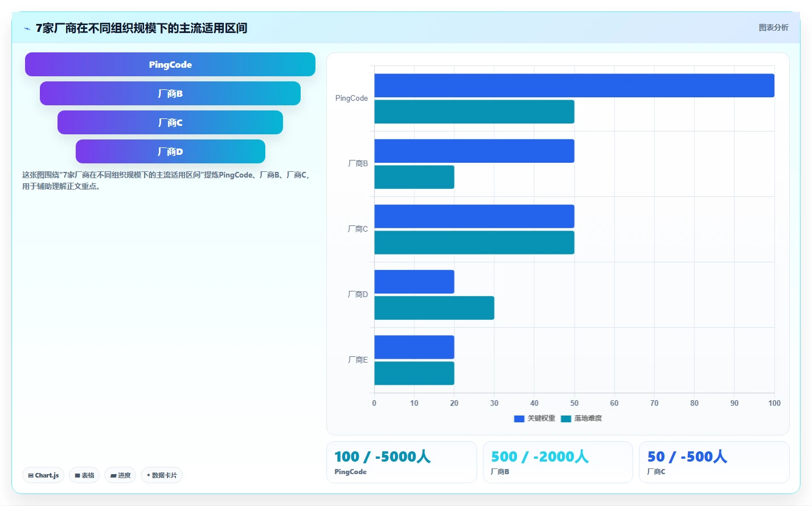Image resolution: width=812 pixels, height=506 pixels.
Task: Click 厂商E teal 落地难度 bar
Action: coord(414,373)
